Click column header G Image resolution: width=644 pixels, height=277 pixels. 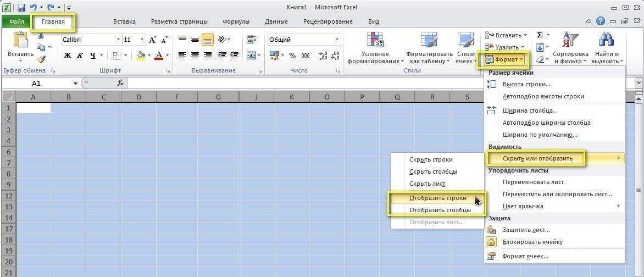pos(218,97)
